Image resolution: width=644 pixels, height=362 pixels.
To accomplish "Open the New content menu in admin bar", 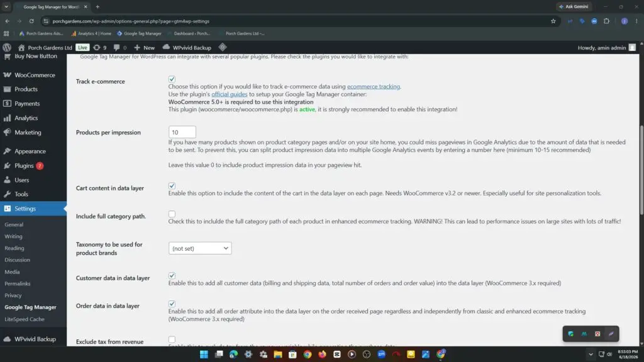I will click(144, 48).
